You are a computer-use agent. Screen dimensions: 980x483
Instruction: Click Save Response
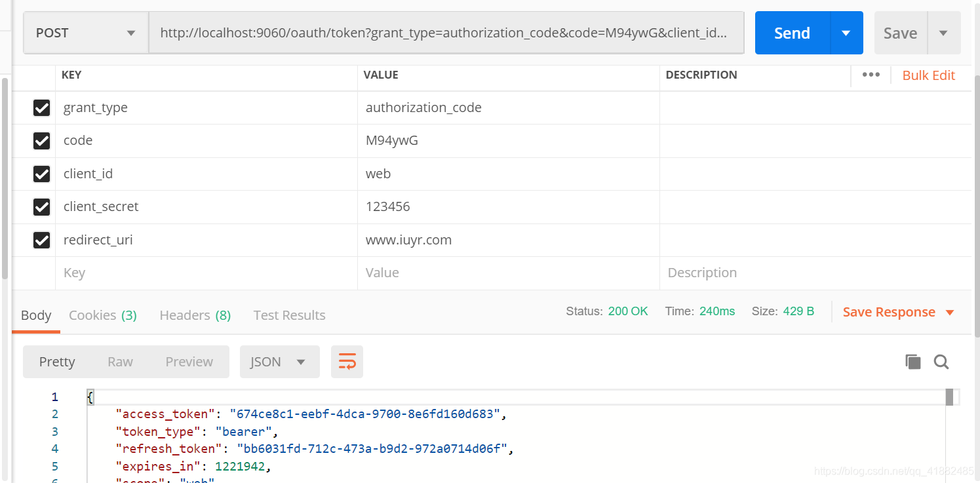[x=889, y=312]
